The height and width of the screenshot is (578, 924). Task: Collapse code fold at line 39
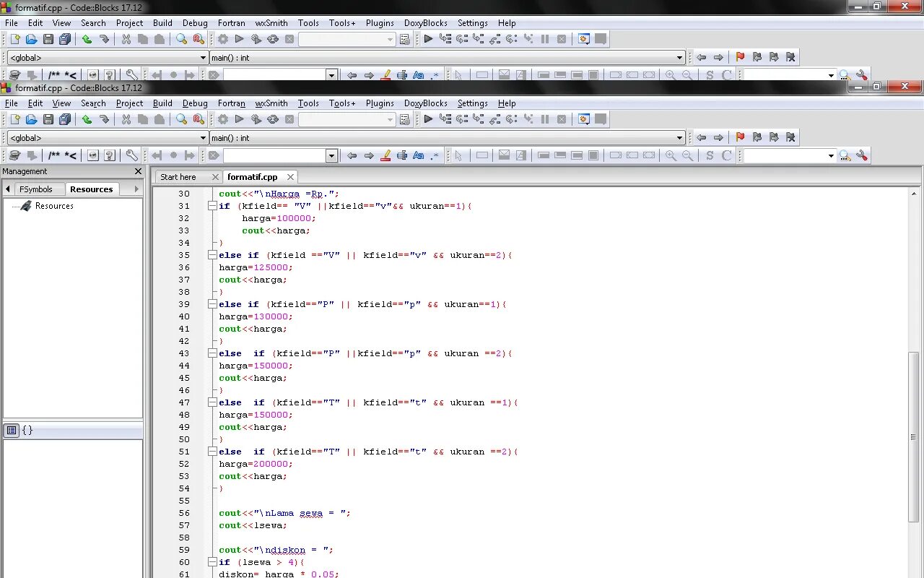point(212,304)
